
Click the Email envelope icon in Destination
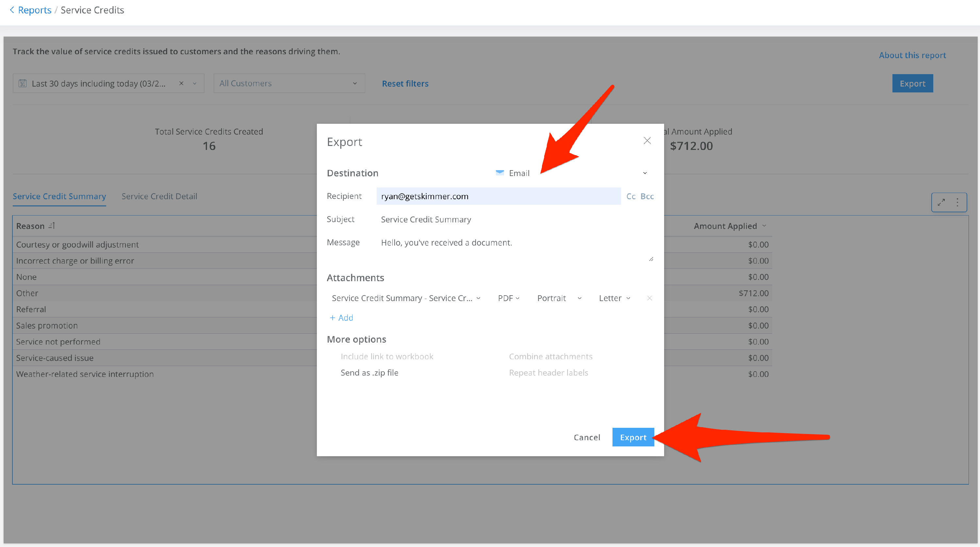pyautogui.click(x=500, y=173)
